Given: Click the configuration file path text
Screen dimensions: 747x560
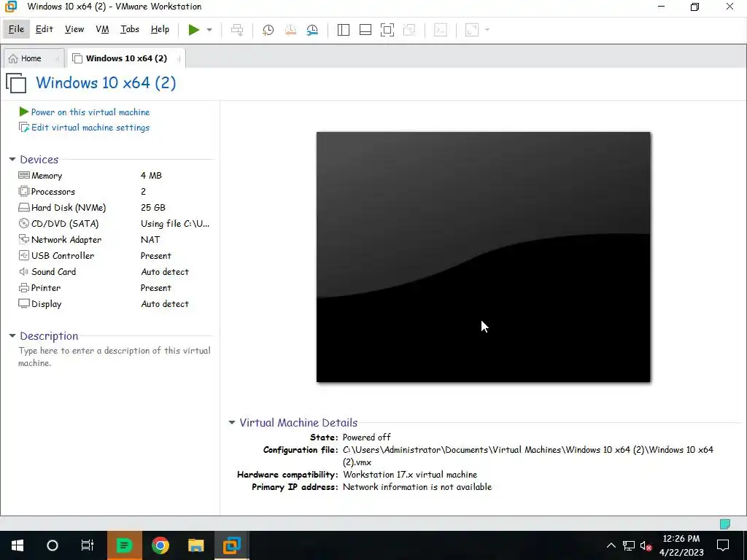Looking at the screenshot, I should click(528, 456).
